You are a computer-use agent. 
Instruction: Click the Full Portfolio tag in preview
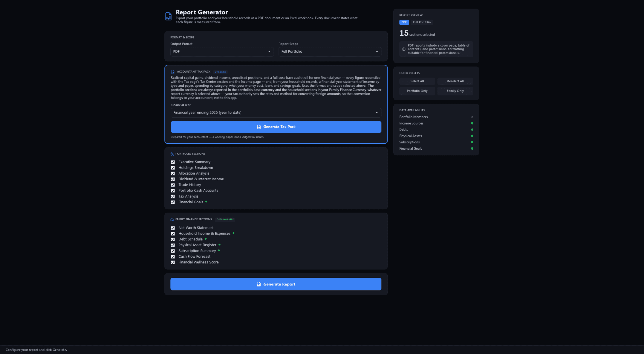click(422, 22)
